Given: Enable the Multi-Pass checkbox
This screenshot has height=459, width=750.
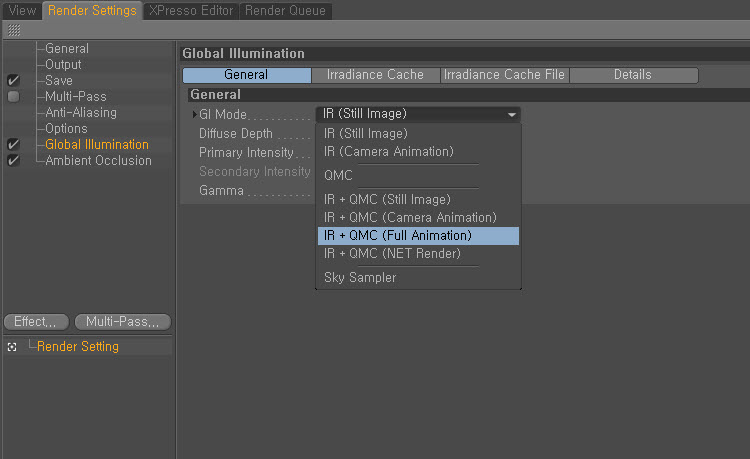Looking at the screenshot, I should (13, 97).
